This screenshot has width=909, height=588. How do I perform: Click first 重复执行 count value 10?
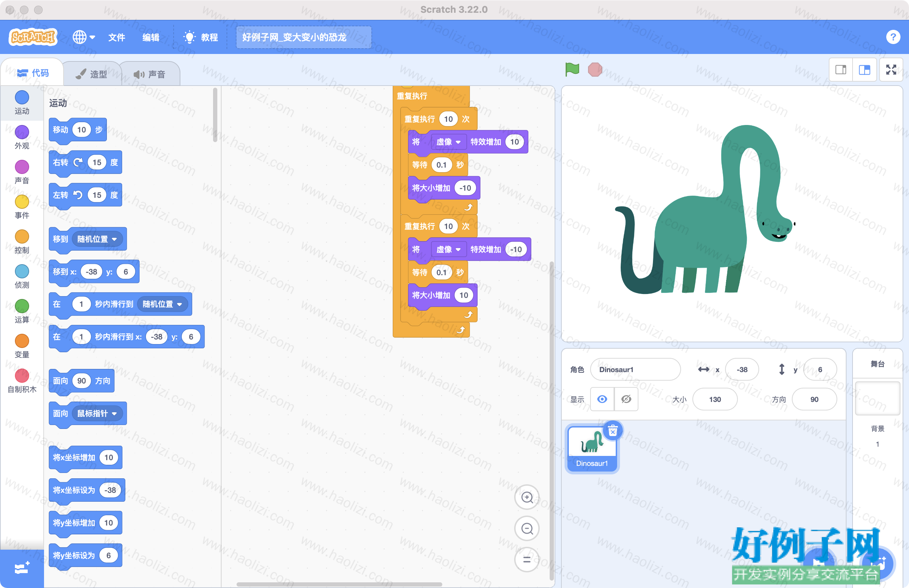click(x=448, y=119)
